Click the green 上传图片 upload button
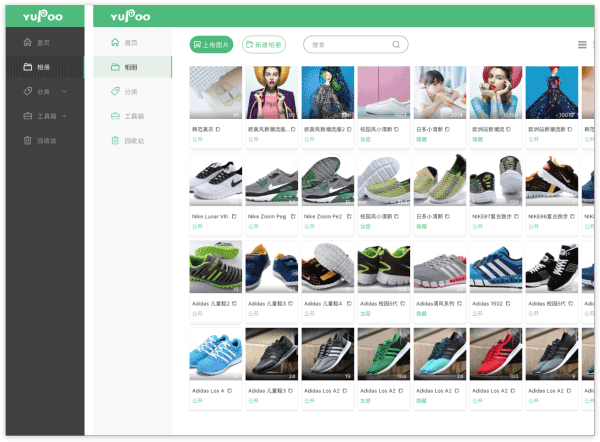Image resolution: width=600 pixels, height=442 pixels. coord(211,45)
